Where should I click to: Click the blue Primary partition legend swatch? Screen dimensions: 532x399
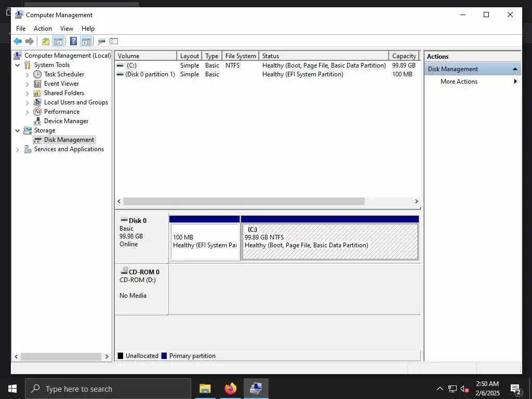164,356
